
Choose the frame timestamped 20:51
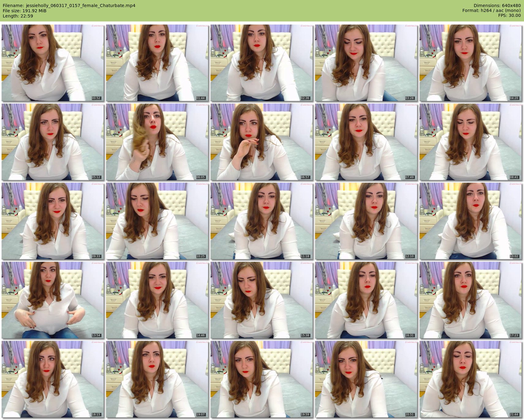(366, 379)
